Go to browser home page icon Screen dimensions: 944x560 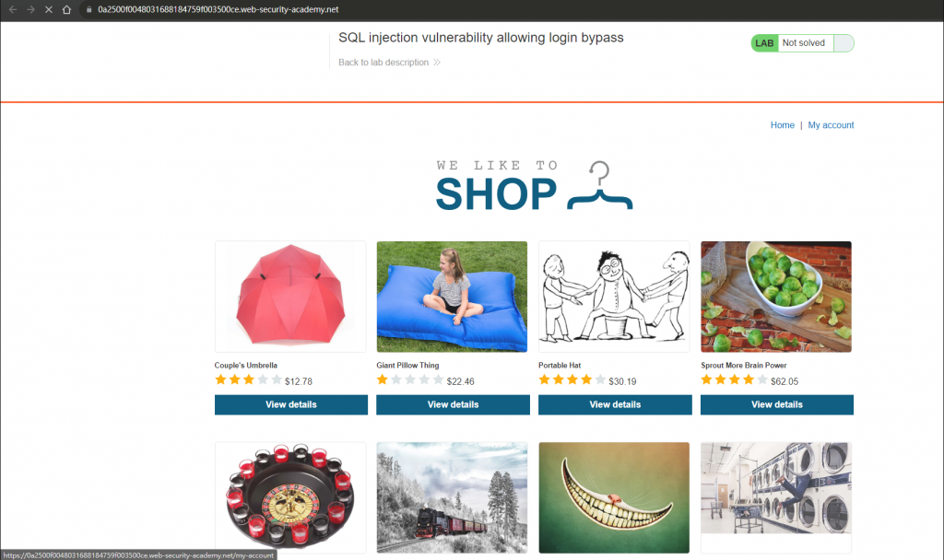click(x=66, y=9)
